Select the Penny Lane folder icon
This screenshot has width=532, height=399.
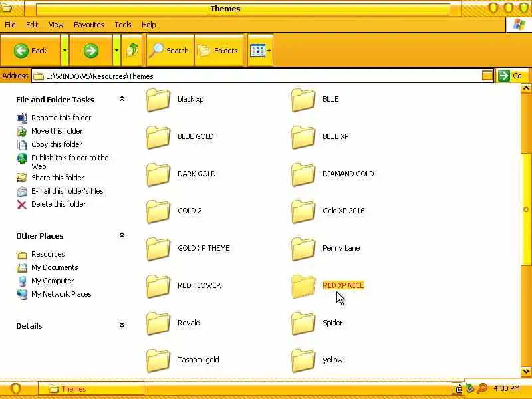(x=303, y=249)
